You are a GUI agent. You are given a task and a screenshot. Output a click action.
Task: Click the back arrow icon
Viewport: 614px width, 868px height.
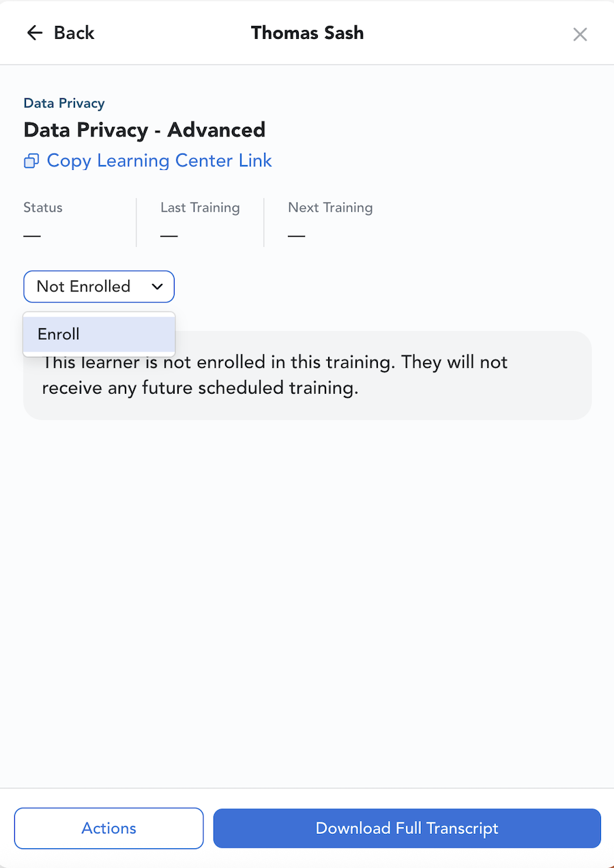(x=35, y=33)
